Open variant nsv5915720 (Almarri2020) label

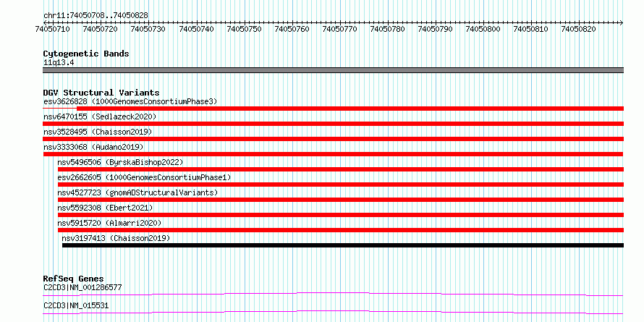[x=110, y=223]
